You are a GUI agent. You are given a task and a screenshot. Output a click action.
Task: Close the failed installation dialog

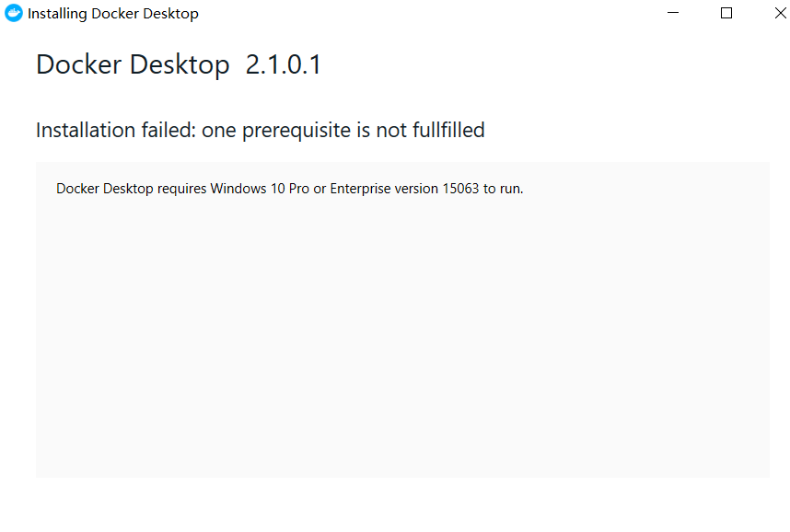(x=780, y=13)
